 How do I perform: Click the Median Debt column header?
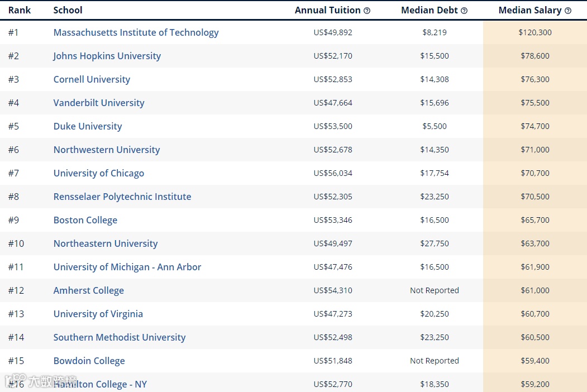click(429, 11)
